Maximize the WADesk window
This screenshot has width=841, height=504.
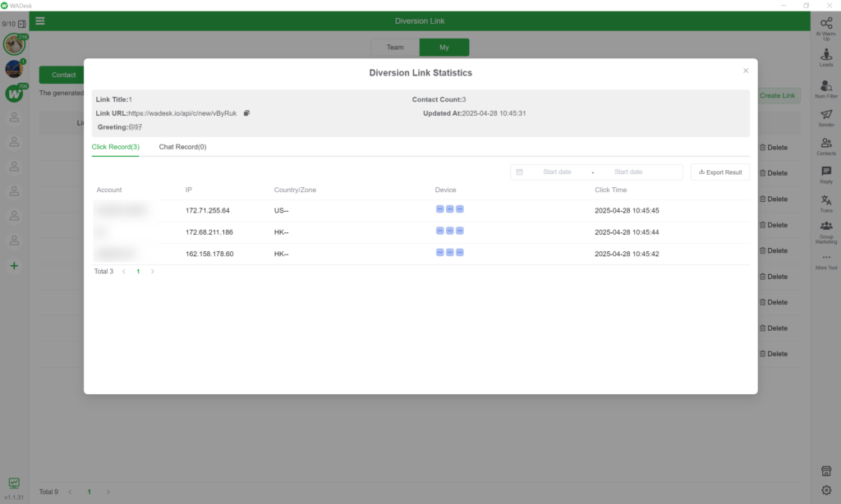click(807, 6)
